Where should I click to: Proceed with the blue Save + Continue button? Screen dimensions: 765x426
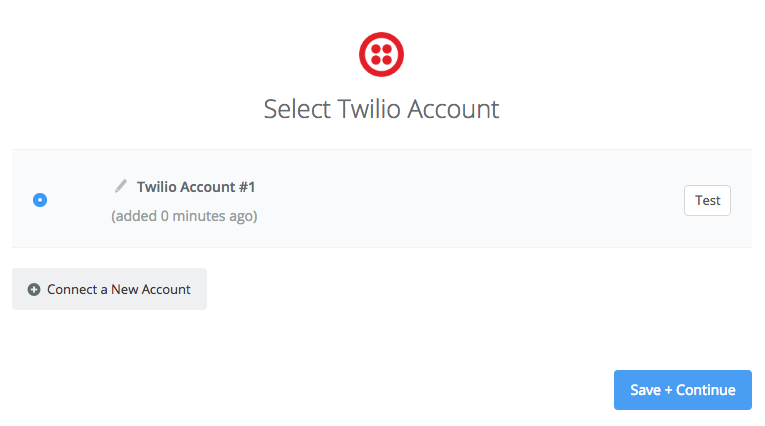pyautogui.click(x=683, y=390)
